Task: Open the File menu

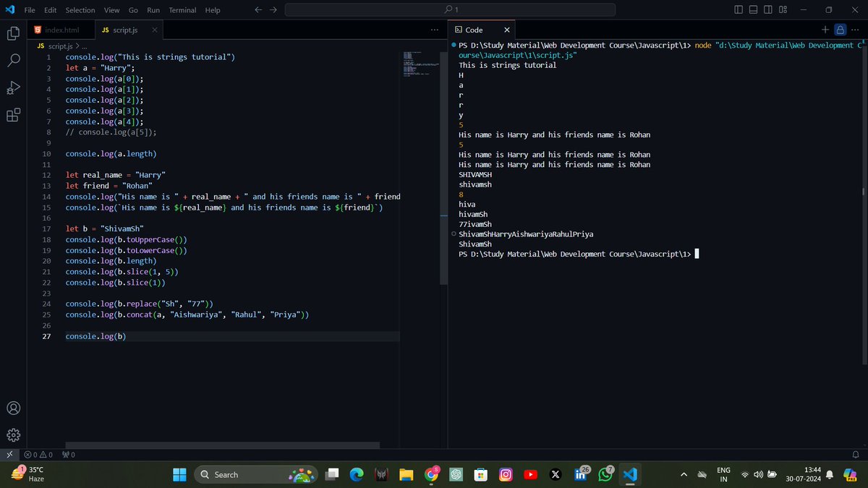Action: click(30, 10)
